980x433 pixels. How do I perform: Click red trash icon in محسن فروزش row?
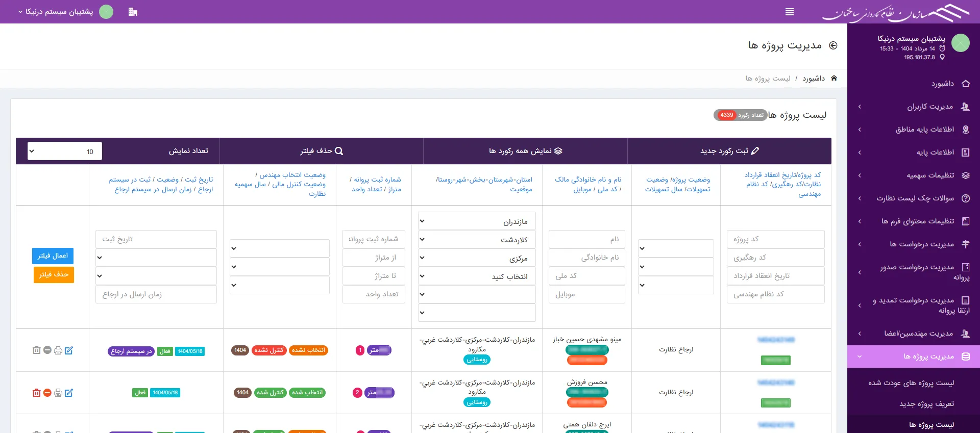tap(36, 393)
